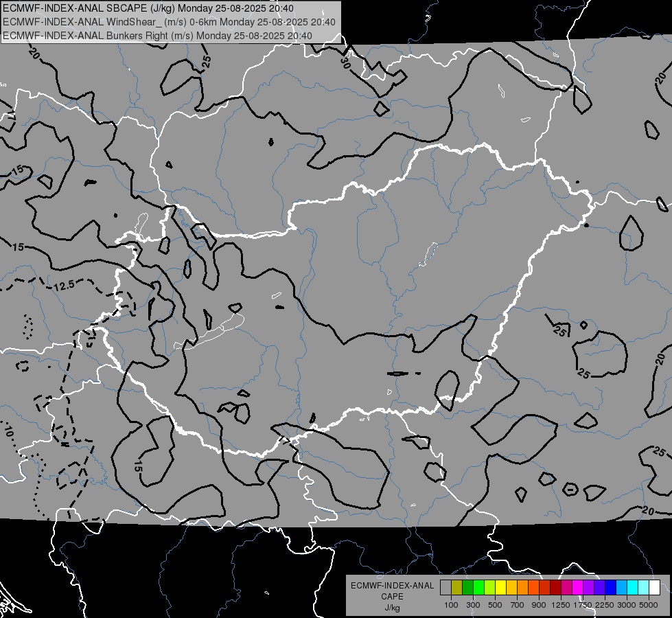The width and height of the screenshot is (672, 618).
Task: Click the 3000 value under color bar
Action: [627, 605]
